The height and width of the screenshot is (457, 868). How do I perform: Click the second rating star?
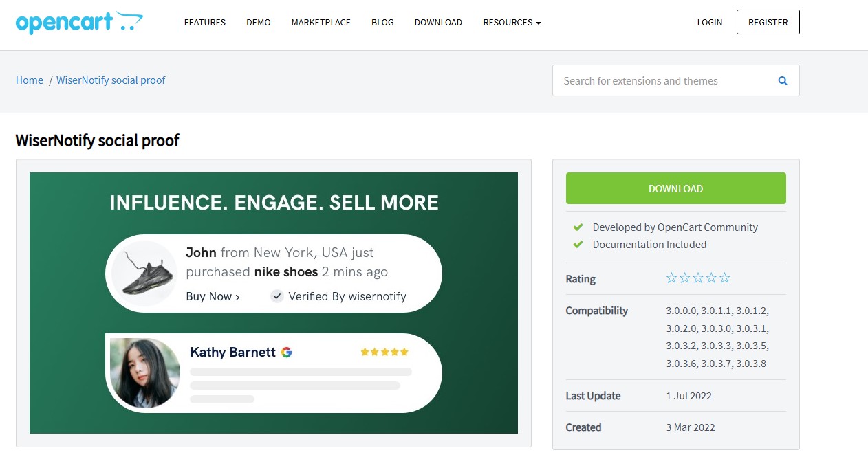point(685,278)
